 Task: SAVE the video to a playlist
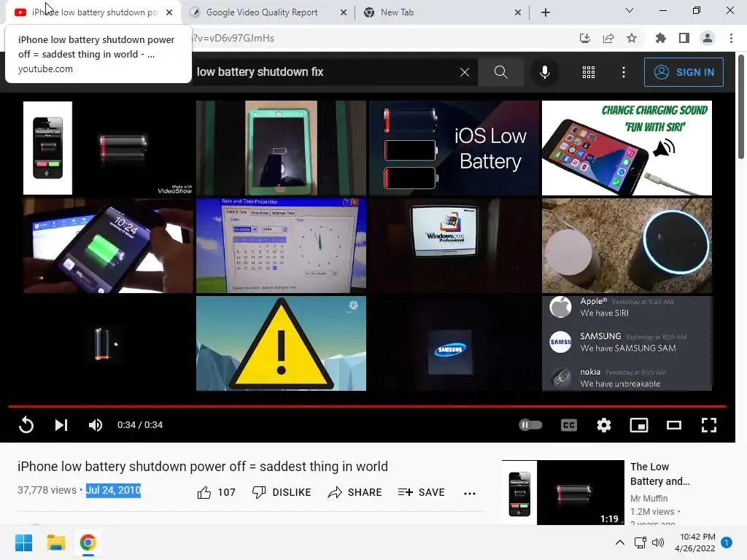[x=421, y=492]
